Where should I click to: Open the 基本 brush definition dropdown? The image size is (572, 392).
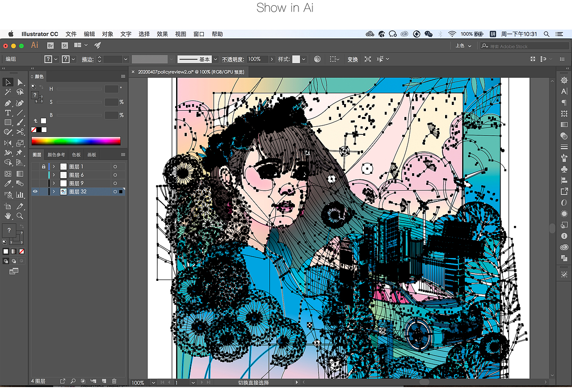click(215, 59)
